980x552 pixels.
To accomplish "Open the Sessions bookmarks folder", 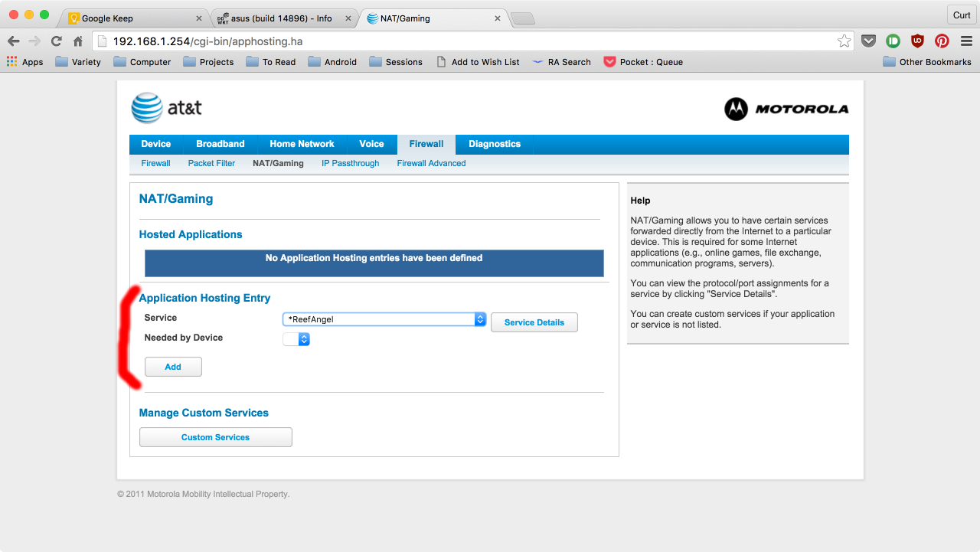I will click(396, 62).
